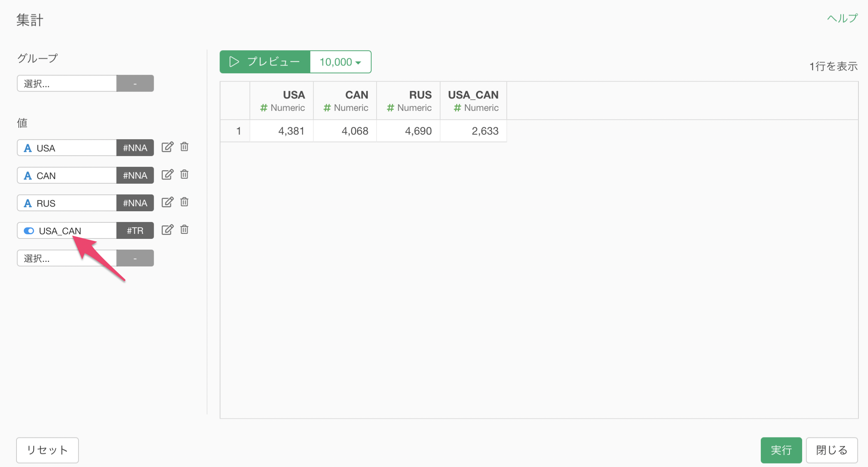The width and height of the screenshot is (868, 467).
Task: Click the リセット button
Action: point(47,450)
